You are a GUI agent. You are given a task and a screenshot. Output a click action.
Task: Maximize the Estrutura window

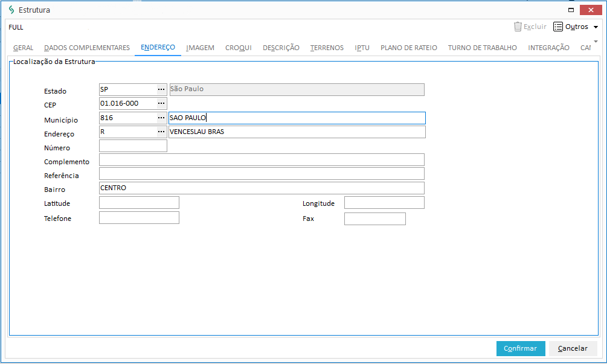[571, 10]
